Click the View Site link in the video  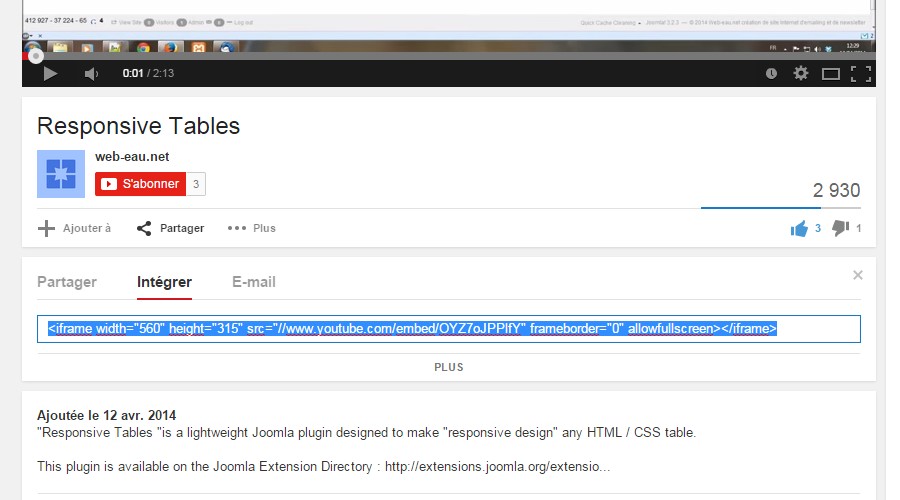126,22
